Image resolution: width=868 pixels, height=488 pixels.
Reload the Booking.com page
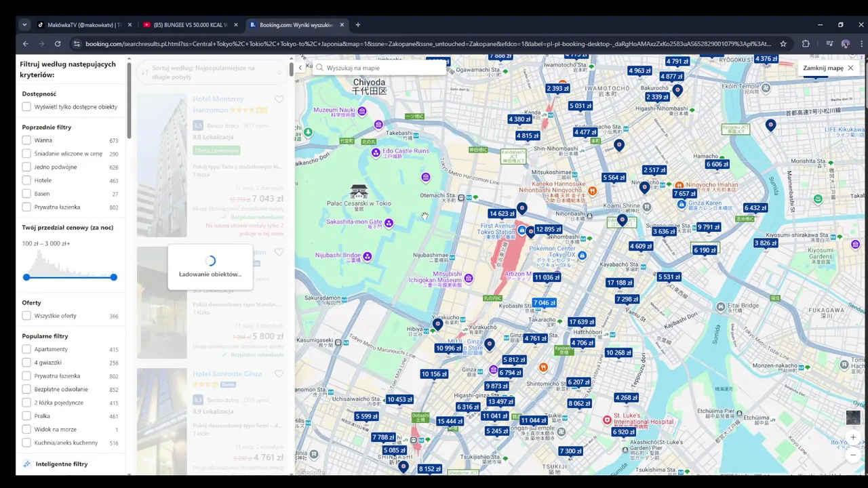click(x=58, y=43)
